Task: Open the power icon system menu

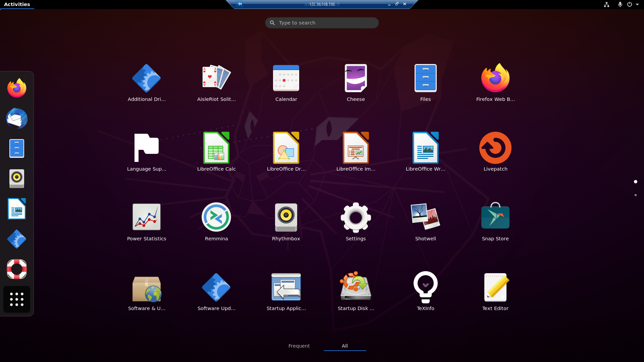Action: tap(630, 4)
